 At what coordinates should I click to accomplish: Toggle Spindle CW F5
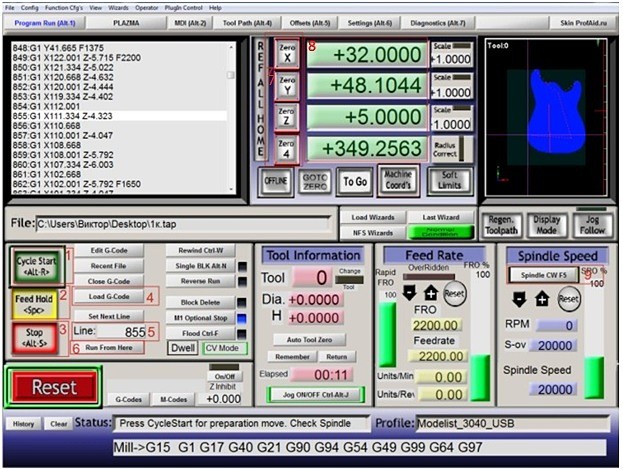tap(544, 275)
